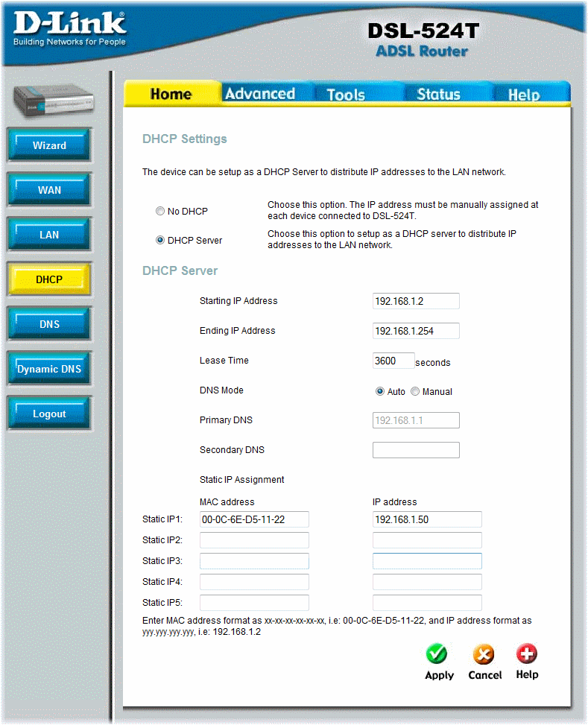Open WAN settings page
Viewport: 588px width, 725px height.
[49, 190]
